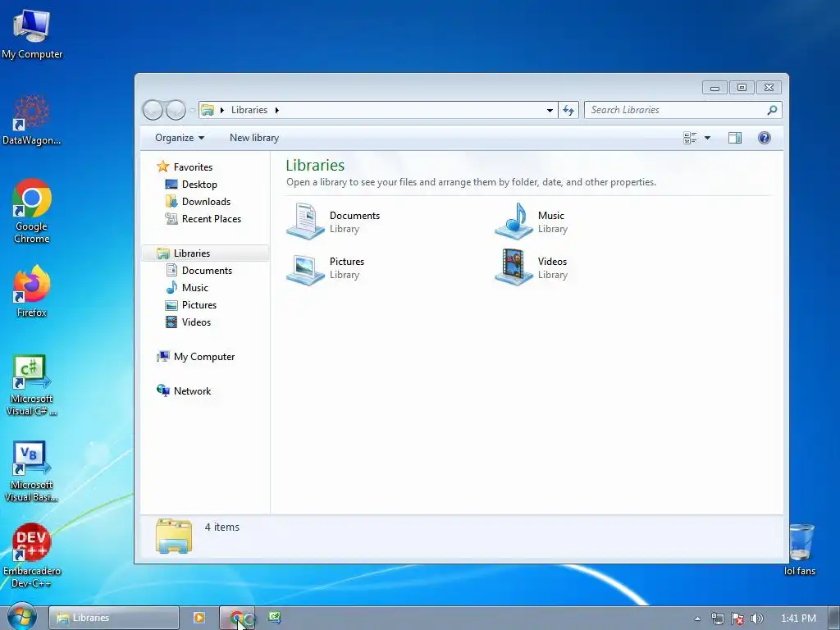Screen dimensions: 840x630
Task: Click the DataWagon desktop shortcut
Action: (x=32, y=120)
